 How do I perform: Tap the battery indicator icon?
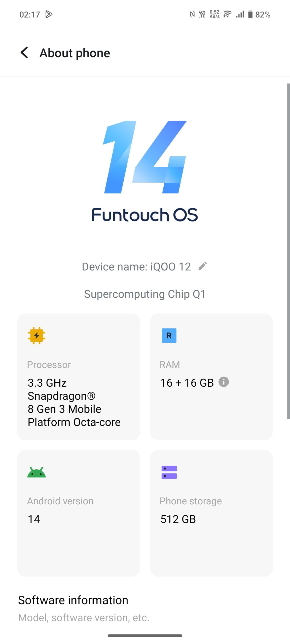[x=250, y=14]
